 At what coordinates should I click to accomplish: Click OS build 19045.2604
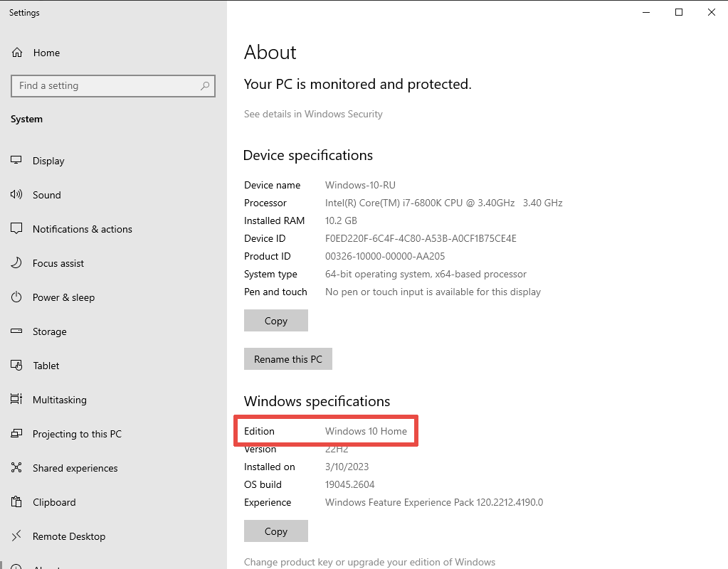point(349,484)
